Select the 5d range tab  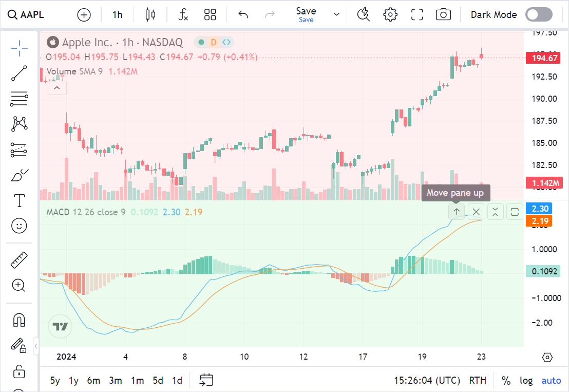[158, 380]
